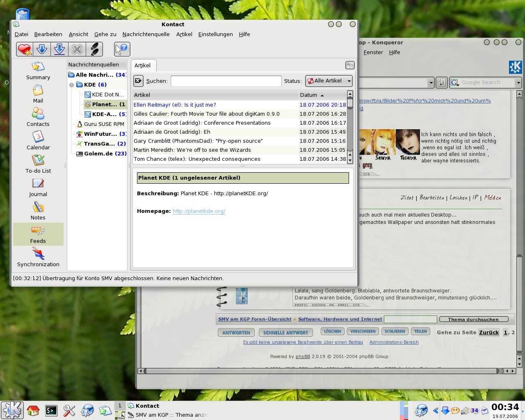Image resolution: width=525 pixels, height=420 pixels.
Task: Open the Konqueror location bar history dropdown
Action: tap(431, 82)
